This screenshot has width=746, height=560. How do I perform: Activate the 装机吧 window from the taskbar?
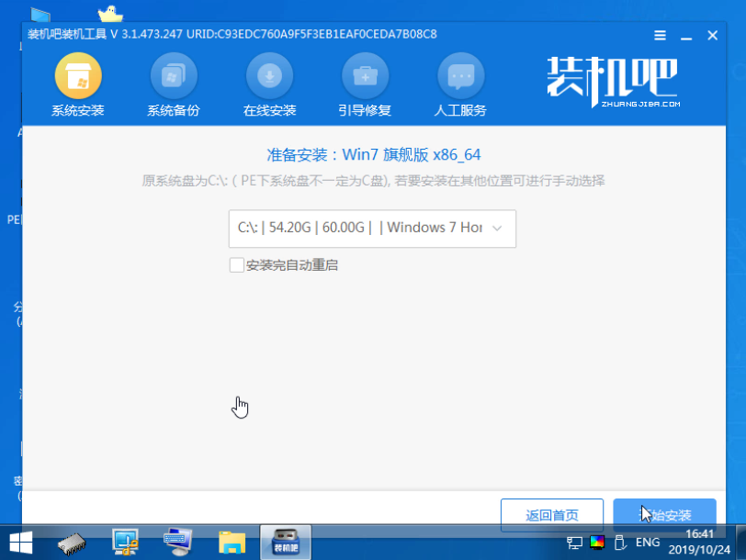tap(284, 541)
